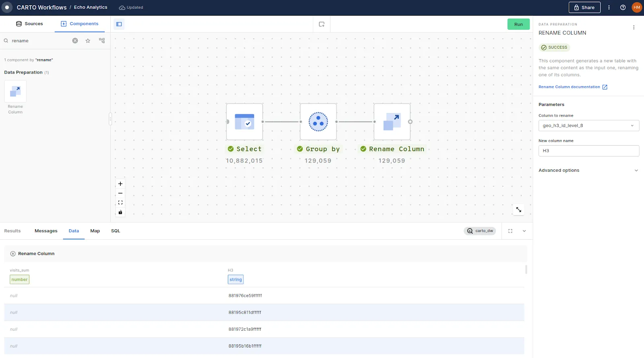Viewport: 644px width, 358px height.
Task: Zoom in on the workflow canvas
Action: click(x=120, y=184)
